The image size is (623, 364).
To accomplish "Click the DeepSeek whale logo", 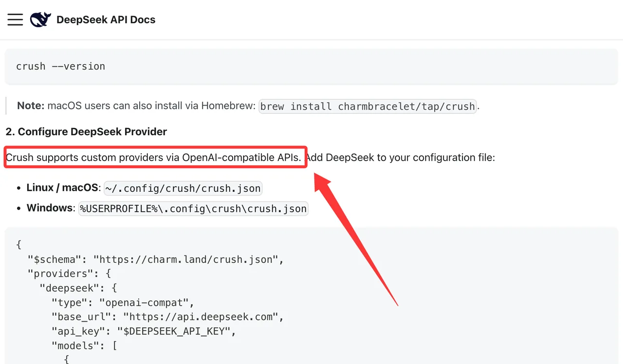I will click(40, 19).
